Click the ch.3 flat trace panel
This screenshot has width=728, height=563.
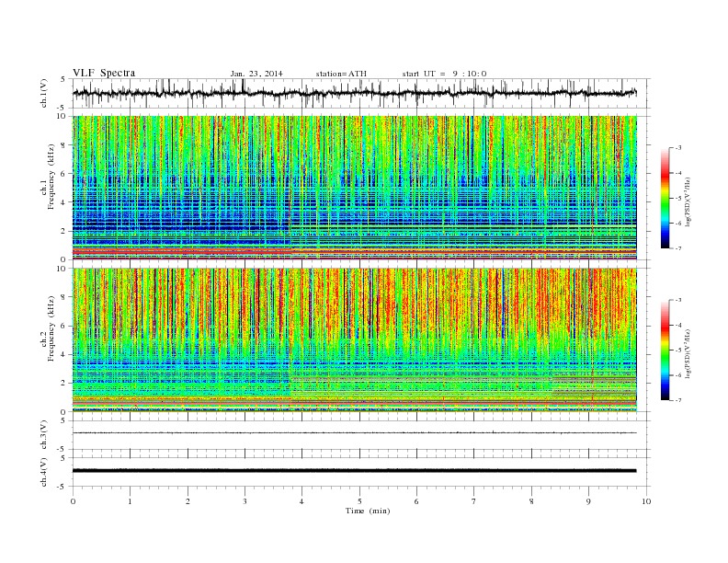point(361,435)
